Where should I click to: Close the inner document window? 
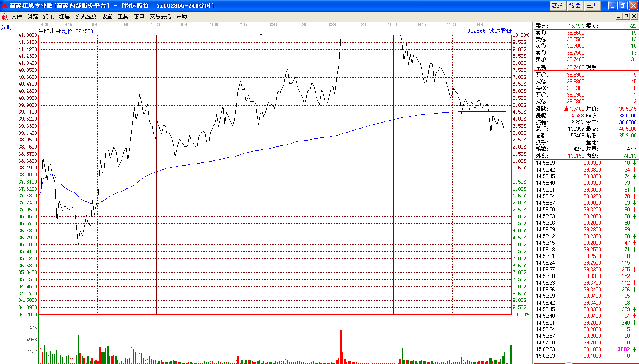pyautogui.click(x=634, y=16)
